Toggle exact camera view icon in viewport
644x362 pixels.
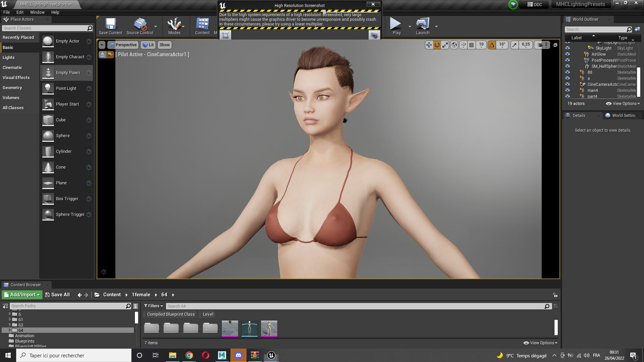pos(110,55)
